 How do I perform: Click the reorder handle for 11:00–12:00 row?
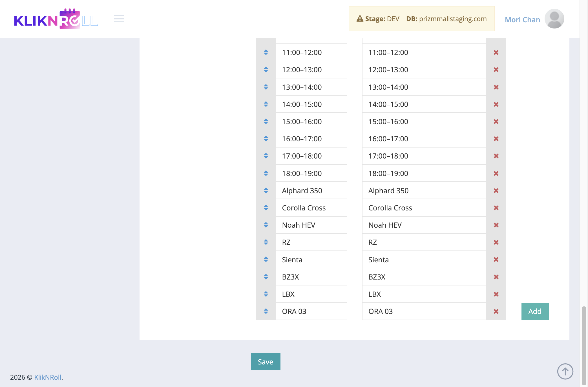point(266,52)
